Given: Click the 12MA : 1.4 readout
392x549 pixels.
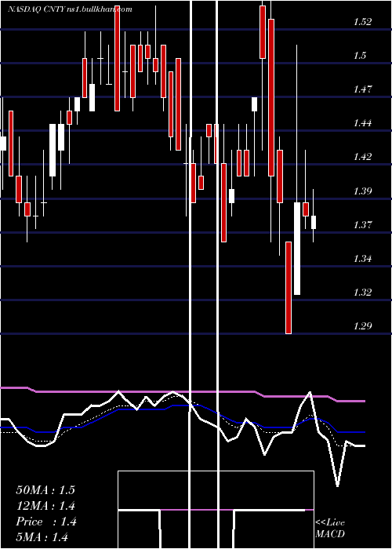Looking at the screenshot, I should (x=45, y=506).
